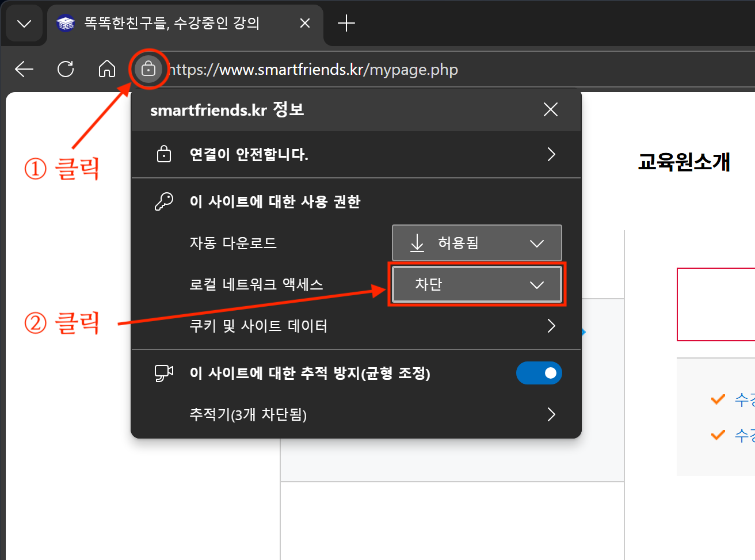The image size is (755, 560).
Task: Open the tab list dropdown arrow
Action: tap(24, 24)
